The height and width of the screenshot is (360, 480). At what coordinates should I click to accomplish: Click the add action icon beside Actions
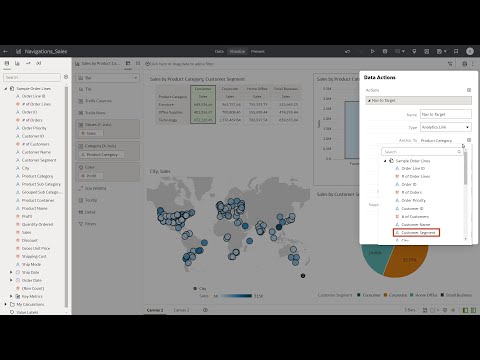point(469,90)
